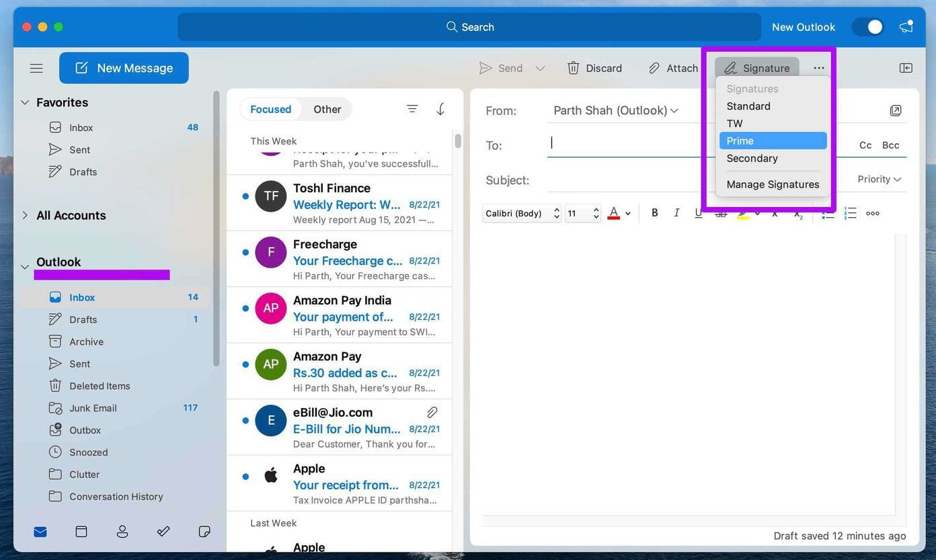The width and height of the screenshot is (936, 560).
Task: Open Conversation History folder
Action: 116,497
